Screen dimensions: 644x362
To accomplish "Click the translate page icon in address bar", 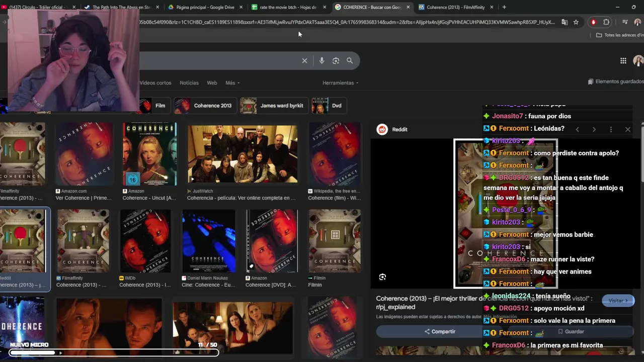I will tap(565, 22).
